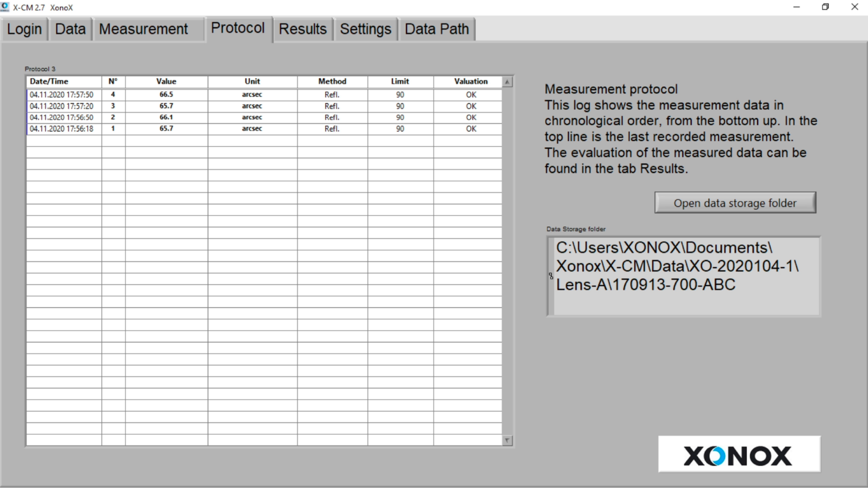The height and width of the screenshot is (488, 868).
Task: Select the Results tab
Action: (302, 29)
